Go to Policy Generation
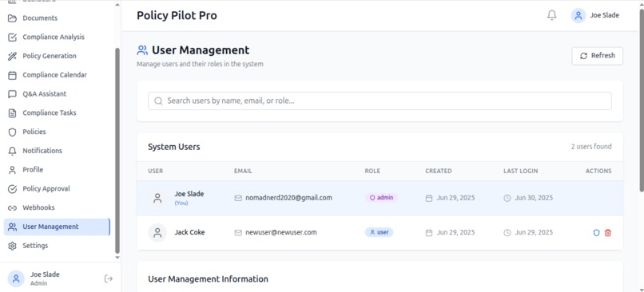Screen dimensions: 644x292 click(x=57, y=56)
